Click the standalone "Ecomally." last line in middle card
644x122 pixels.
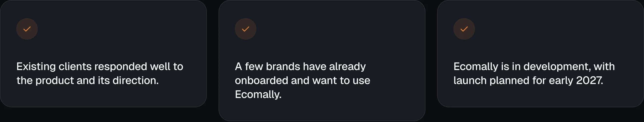tap(258, 95)
